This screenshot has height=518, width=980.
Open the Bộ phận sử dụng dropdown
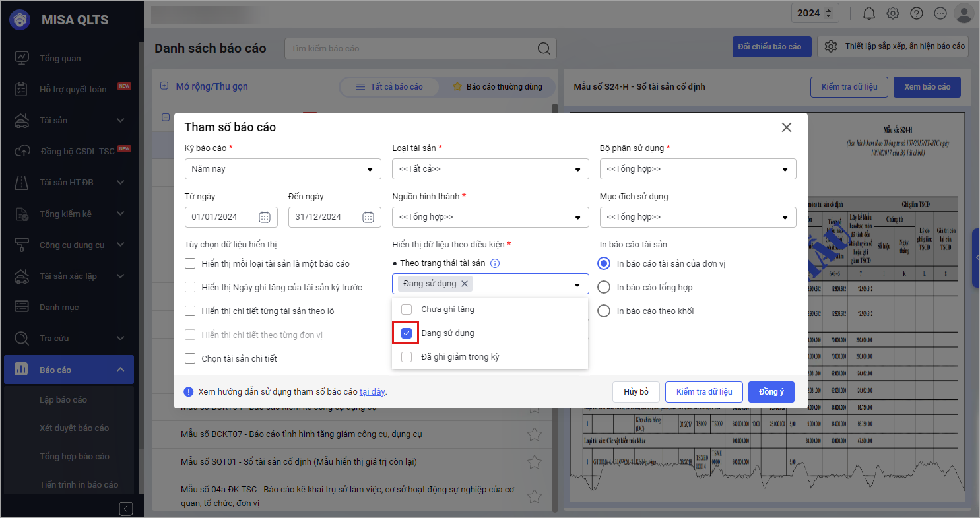click(698, 169)
